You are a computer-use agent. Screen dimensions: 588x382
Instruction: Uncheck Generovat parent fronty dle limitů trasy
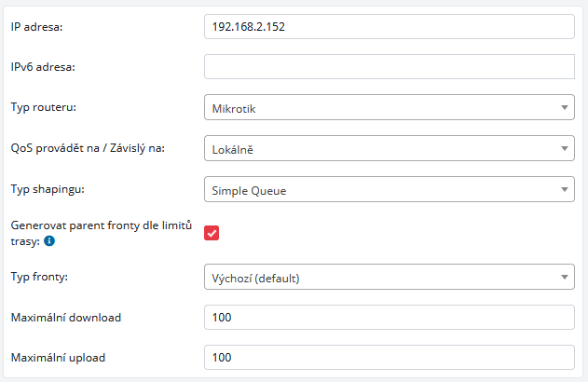click(x=212, y=233)
